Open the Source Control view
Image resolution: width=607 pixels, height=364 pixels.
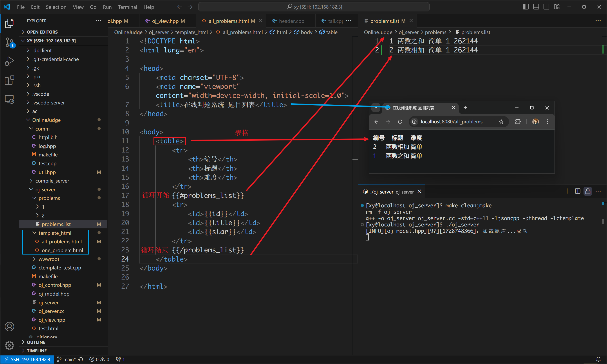(x=9, y=42)
